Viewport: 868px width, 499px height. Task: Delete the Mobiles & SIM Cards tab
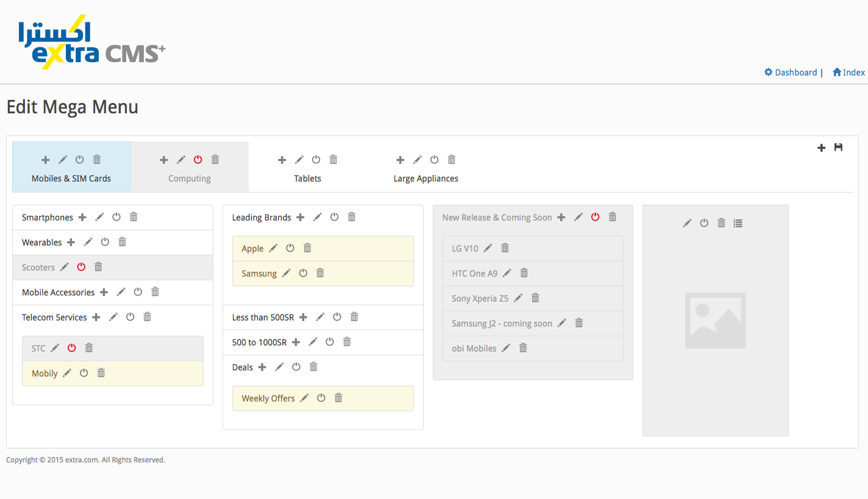tap(97, 160)
